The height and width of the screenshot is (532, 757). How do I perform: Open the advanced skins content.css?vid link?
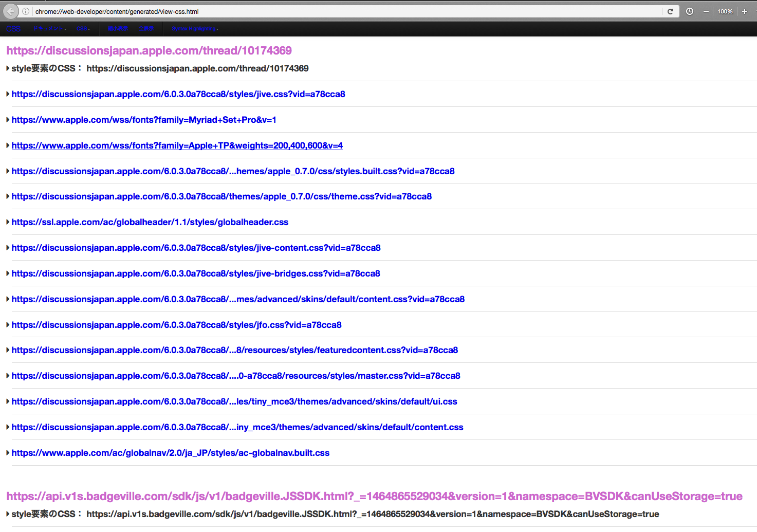point(238,299)
